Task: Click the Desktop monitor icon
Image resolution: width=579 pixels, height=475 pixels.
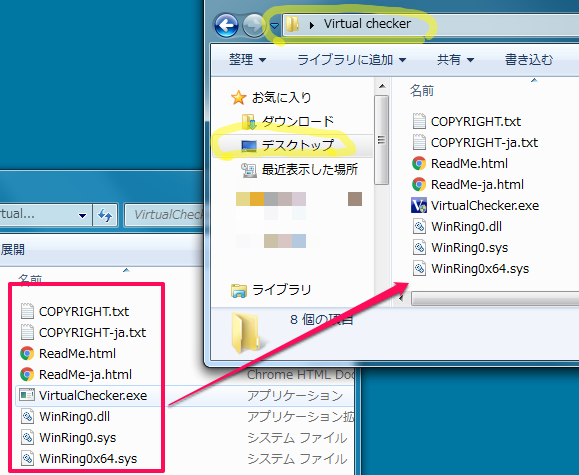Action: 249,146
